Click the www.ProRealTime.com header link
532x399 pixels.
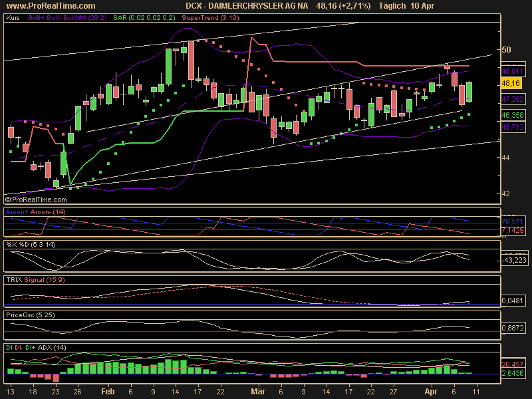[51, 6]
